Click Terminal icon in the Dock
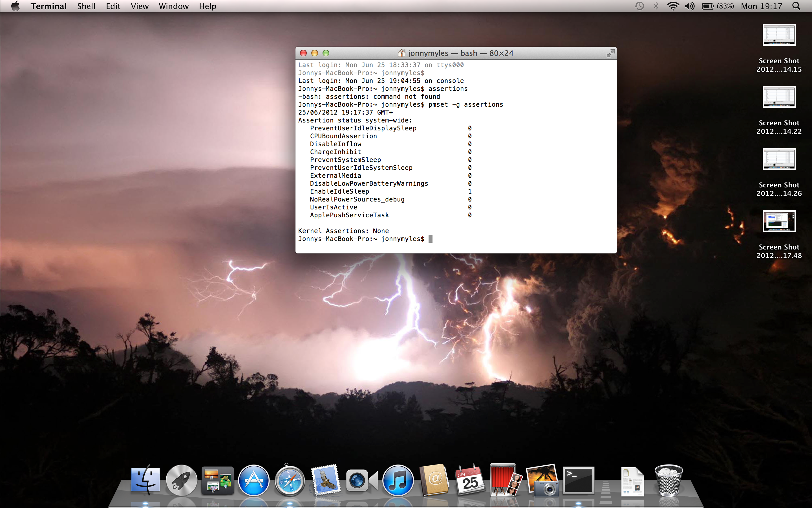This screenshot has width=812, height=508. point(579,480)
